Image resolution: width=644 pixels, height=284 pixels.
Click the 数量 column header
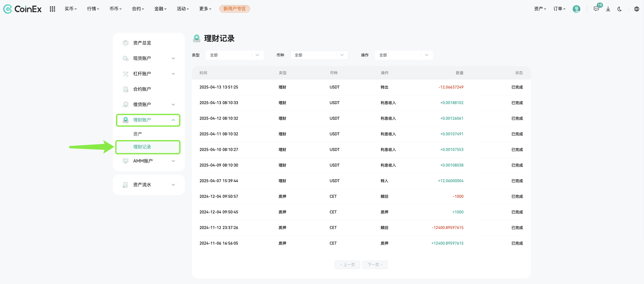pyautogui.click(x=460, y=73)
